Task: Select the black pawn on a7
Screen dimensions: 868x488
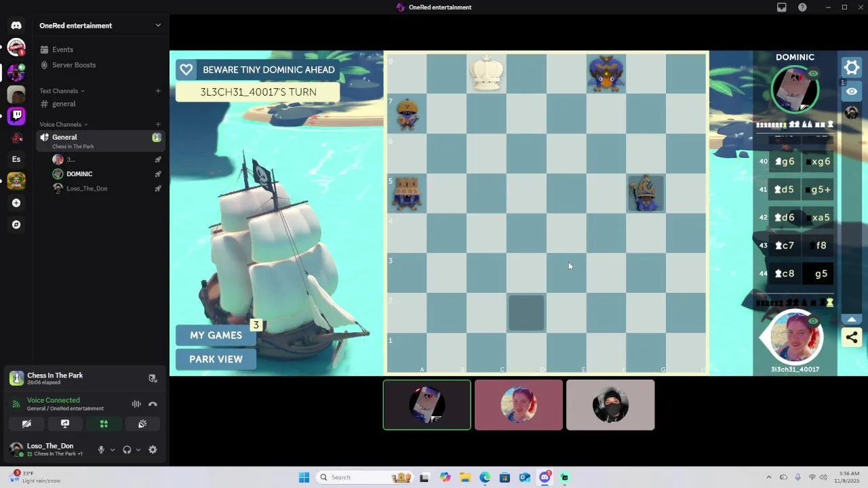Action: coord(407,113)
